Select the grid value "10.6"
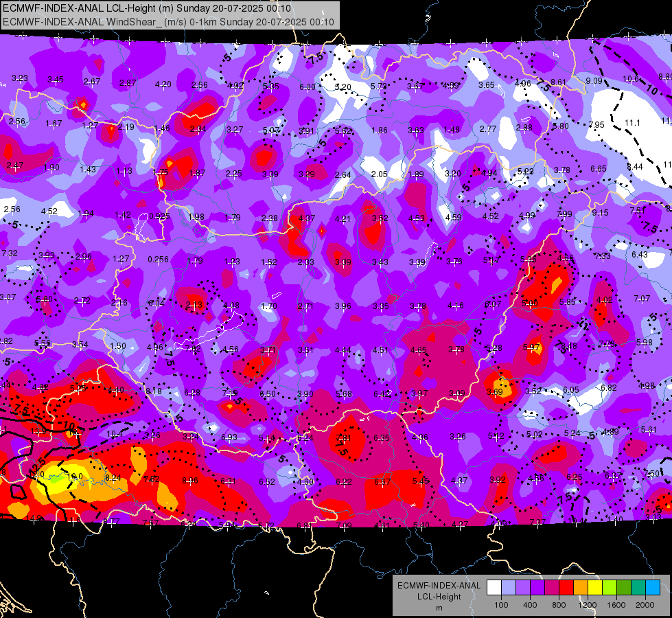Screen dimensions: 672x618 click(x=630, y=78)
